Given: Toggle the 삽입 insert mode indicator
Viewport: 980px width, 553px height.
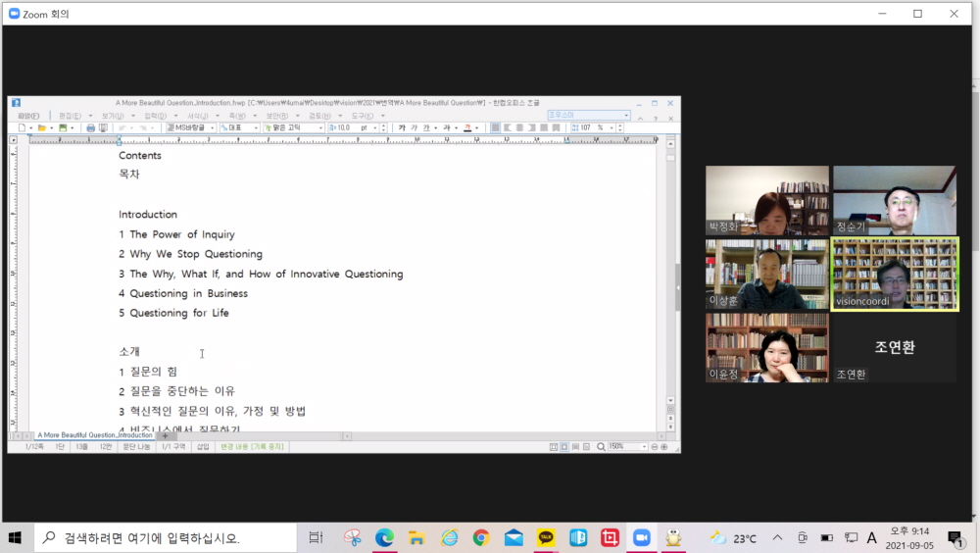Looking at the screenshot, I should pos(203,446).
